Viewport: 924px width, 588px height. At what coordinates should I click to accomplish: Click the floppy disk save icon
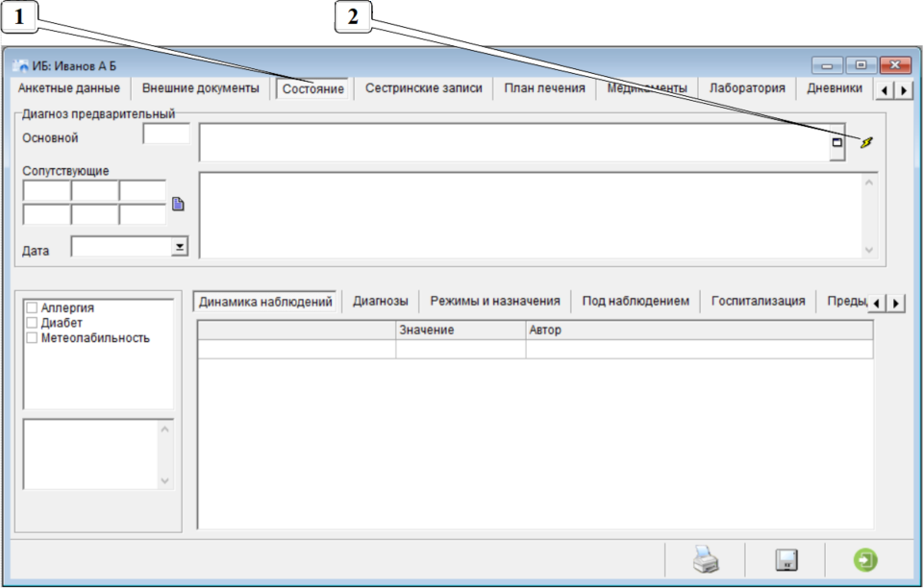click(x=786, y=561)
